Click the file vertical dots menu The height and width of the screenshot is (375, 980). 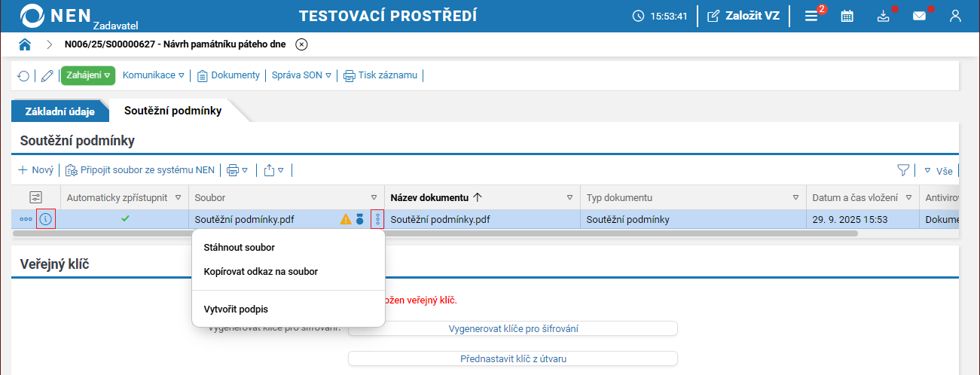pyautogui.click(x=377, y=220)
